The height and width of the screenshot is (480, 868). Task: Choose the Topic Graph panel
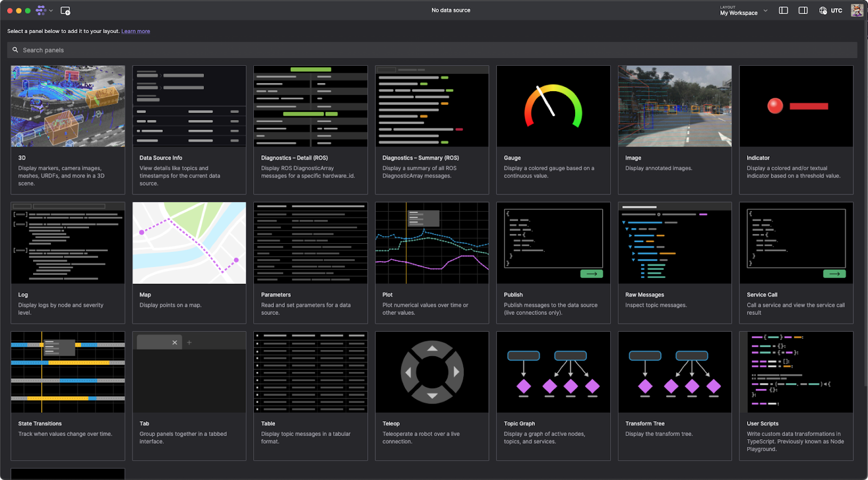pos(553,395)
